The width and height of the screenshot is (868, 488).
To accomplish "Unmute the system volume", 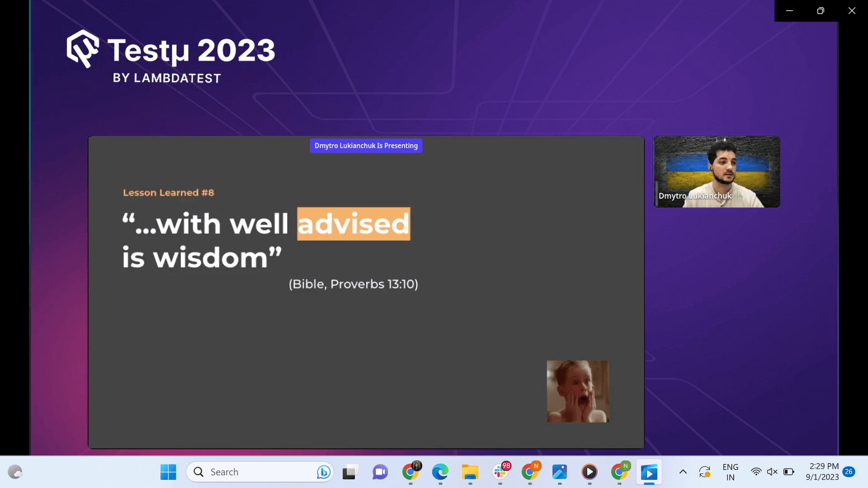I will point(772,471).
